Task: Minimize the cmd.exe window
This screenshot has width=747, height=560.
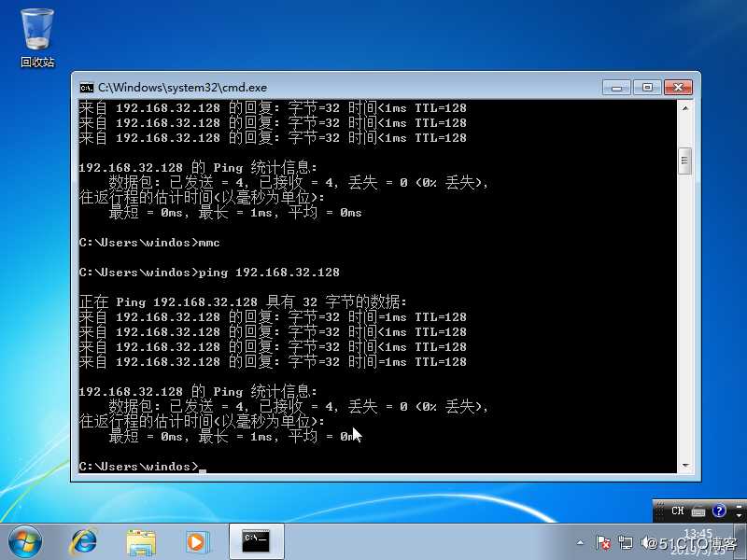Action: pos(616,88)
